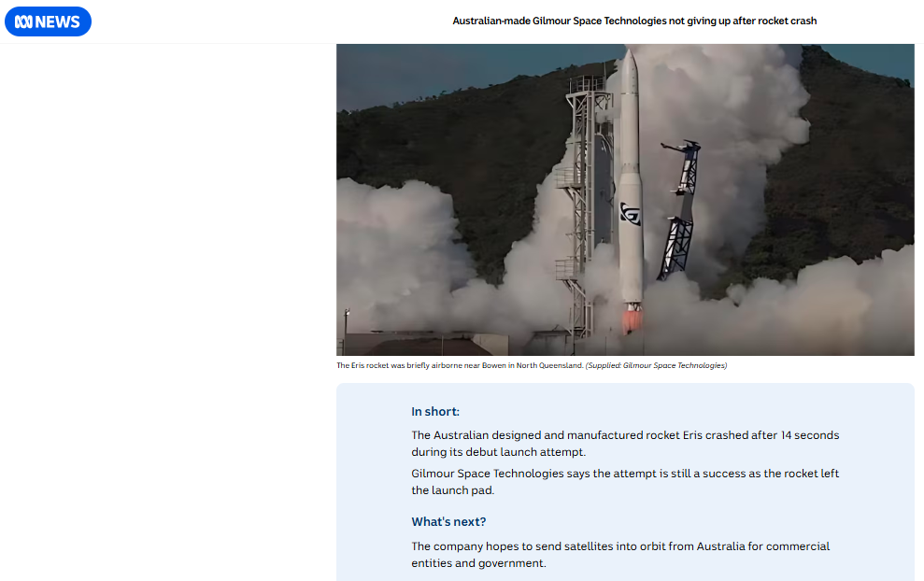
Task: Click the sticky header article headline
Action: click(x=634, y=21)
